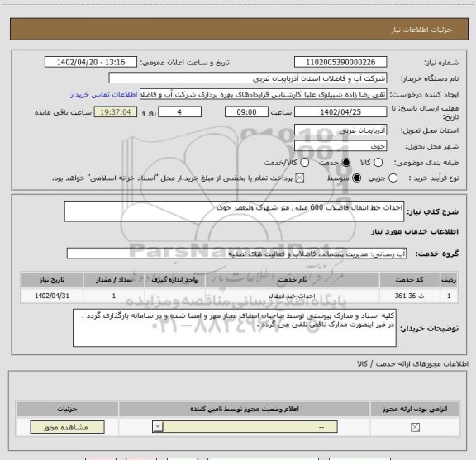476x460 pixels.
Task: Click the تعداد / مقدار column header
Action: [x=114, y=280]
